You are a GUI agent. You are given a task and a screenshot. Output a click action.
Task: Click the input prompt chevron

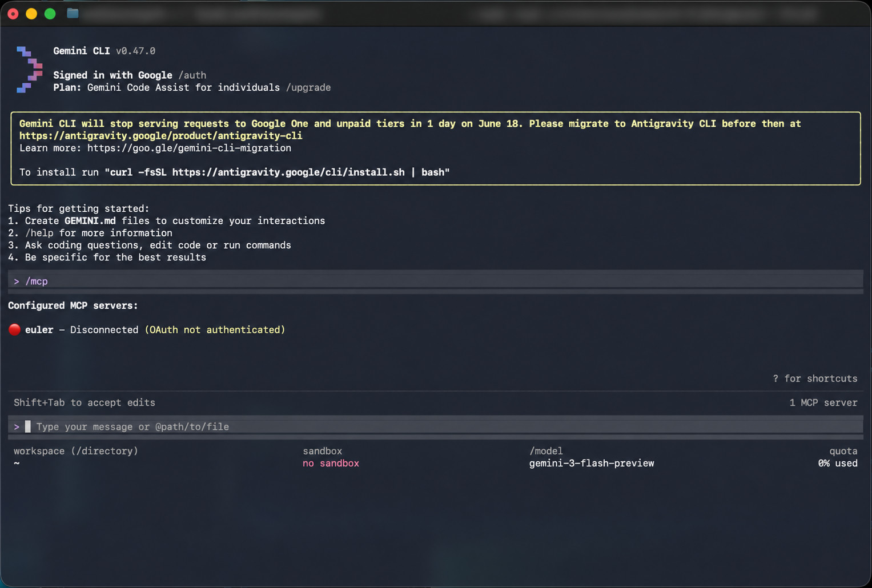(x=17, y=427)
